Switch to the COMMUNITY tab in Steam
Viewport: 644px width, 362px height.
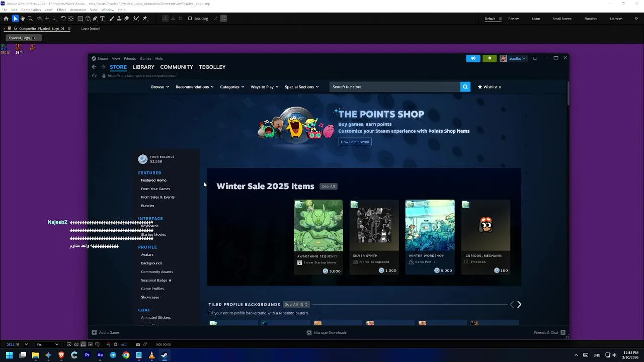[x=177, y=67]
